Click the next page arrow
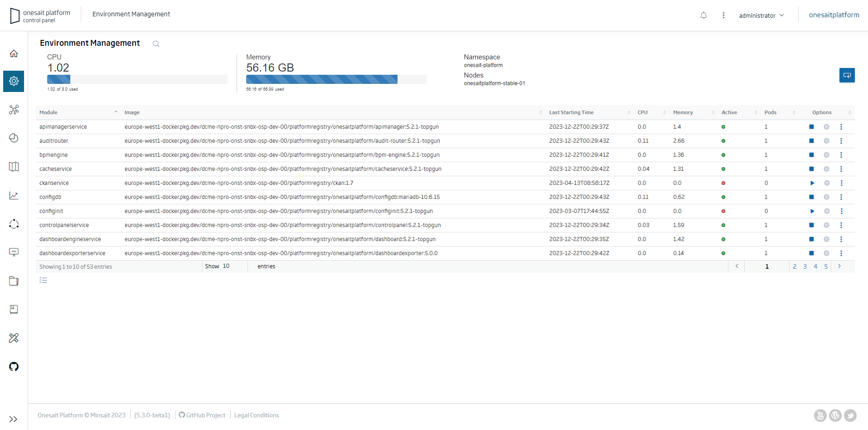 (839, 266)
